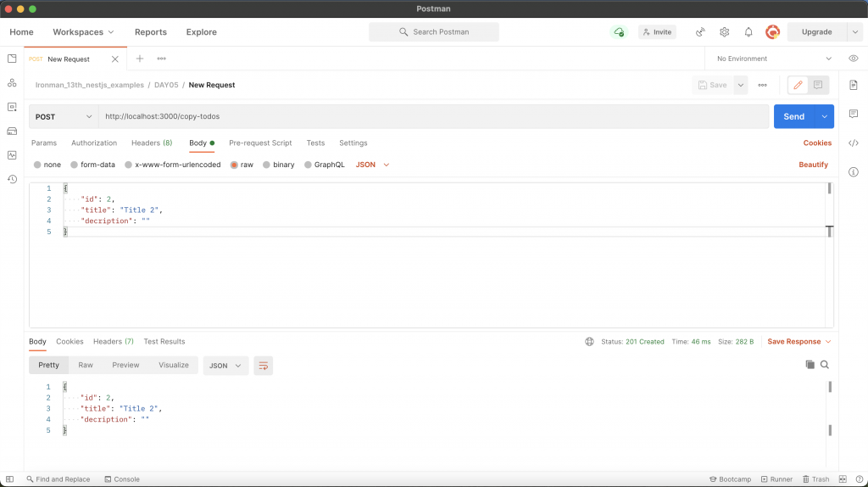Image resolution: width=868 pixels, height=487 pixels.
Task: Open the Save options dropdown arrow
Action: click(x=741, y=86)
